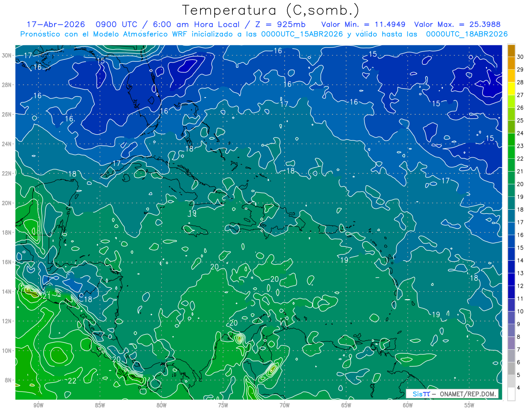This screenshot has width=532, height=411.
Task: Click the 55W longitude axis label
Action: 469,405
